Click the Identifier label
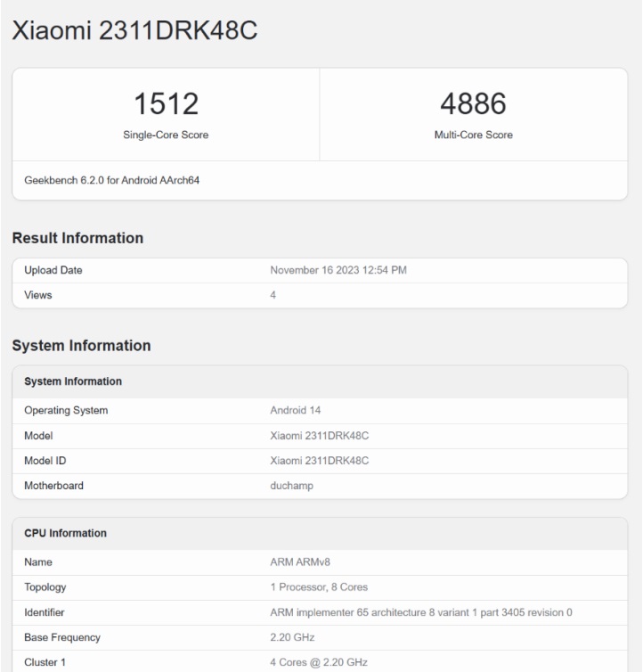Screen dimensions: 643x672 pyautogui.click(x=45, y=612)
